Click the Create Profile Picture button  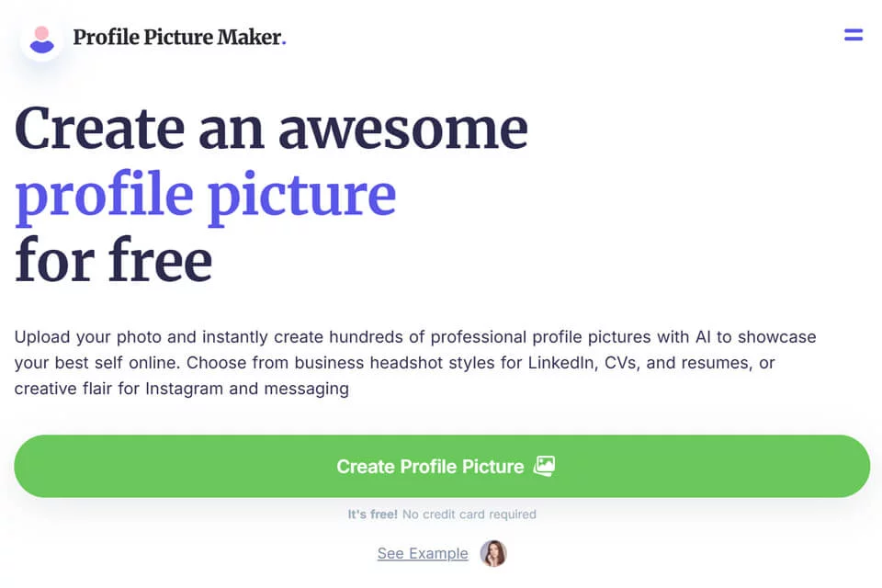[x=442, y=466]
